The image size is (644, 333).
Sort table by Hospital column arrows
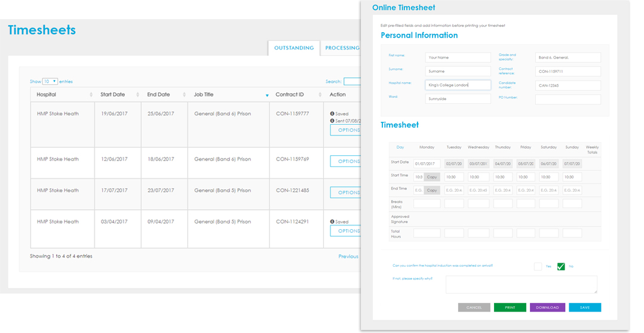[x=91, y=95]
